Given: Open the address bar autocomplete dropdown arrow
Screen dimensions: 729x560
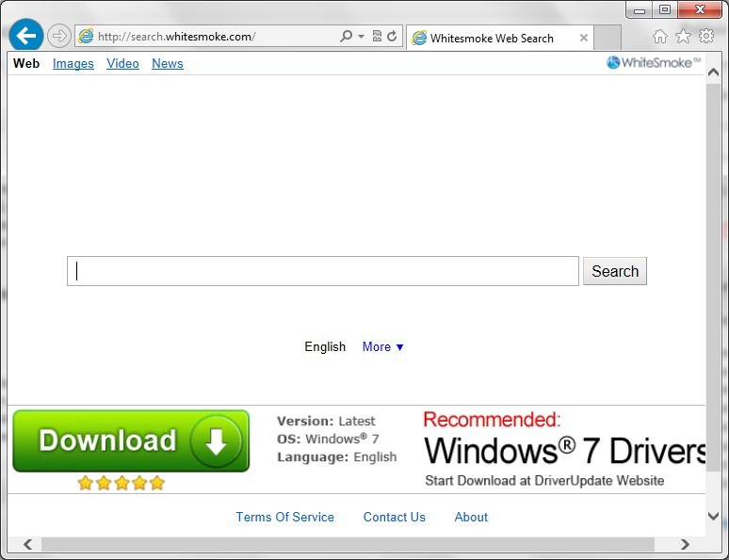Looking at the screenshot, I should pos(362,37).
